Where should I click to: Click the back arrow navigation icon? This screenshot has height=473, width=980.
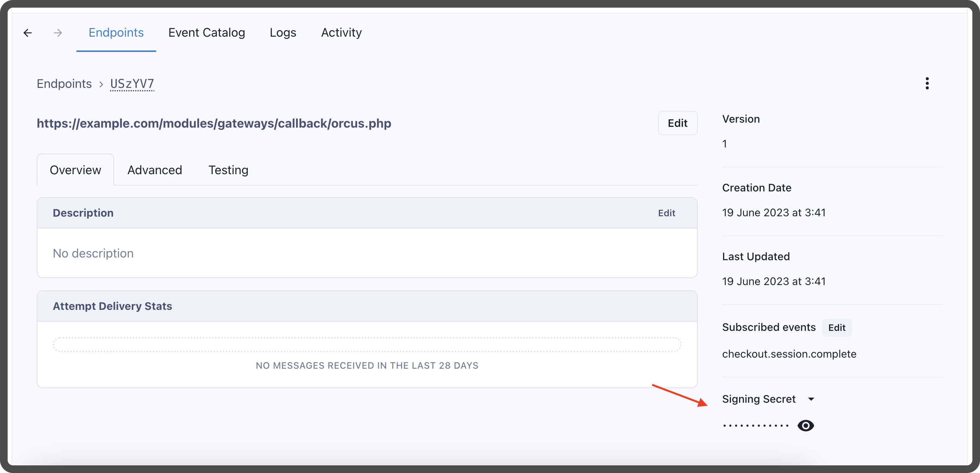point(27,33)
